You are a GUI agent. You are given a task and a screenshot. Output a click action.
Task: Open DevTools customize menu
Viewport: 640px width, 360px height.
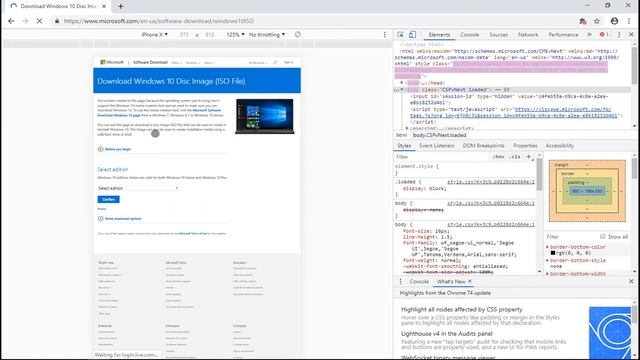[x=619, y=35]
